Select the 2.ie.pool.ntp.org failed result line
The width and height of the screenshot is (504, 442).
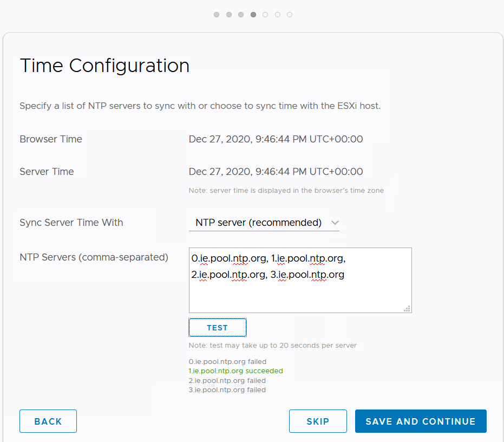227,381
